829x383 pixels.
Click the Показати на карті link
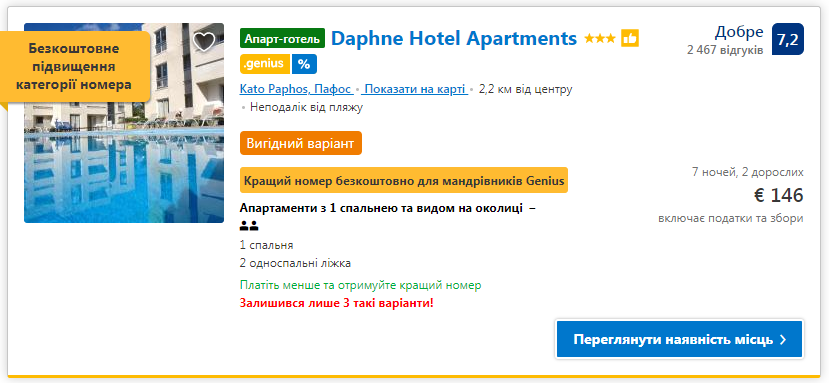pyautogui.click(x=414, y=89)
